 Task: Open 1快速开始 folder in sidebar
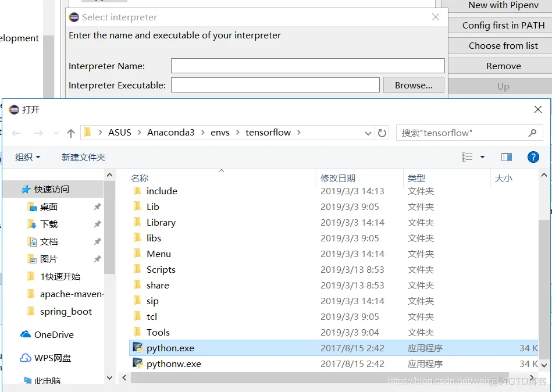click(x=60, y=277)
